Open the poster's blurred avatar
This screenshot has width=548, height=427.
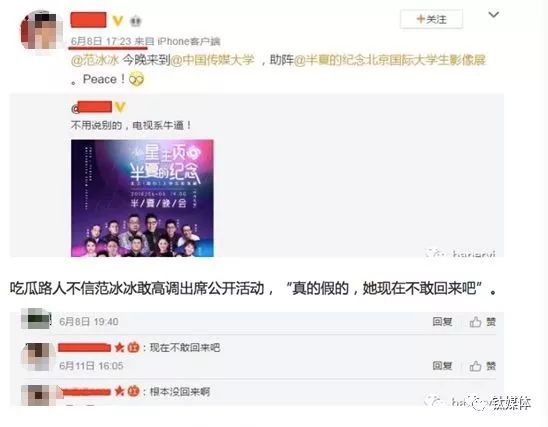pos(41,31)
